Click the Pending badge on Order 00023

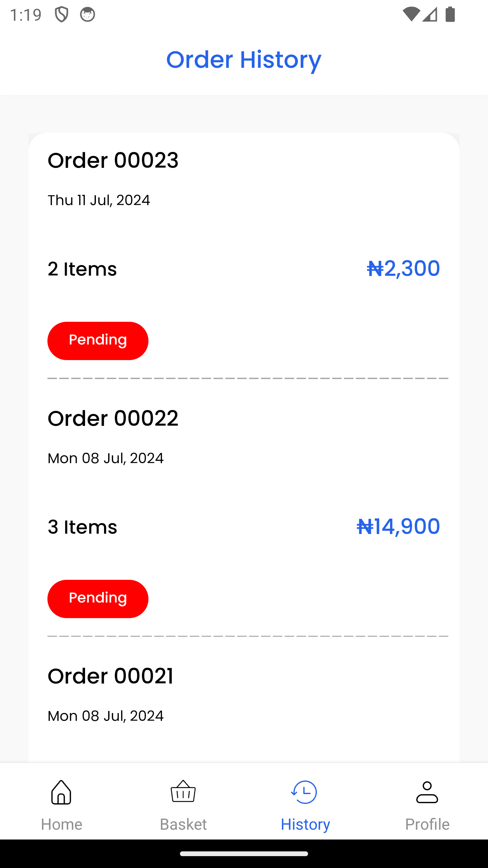point(98,341)
